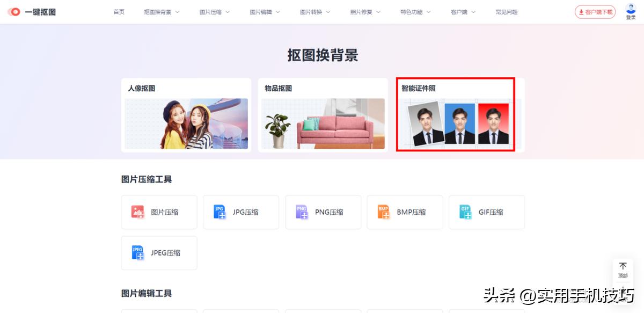This screenshot has height=313, width=644.
Task: Open the 常见问题 navigation item
Action: [507, 11]
